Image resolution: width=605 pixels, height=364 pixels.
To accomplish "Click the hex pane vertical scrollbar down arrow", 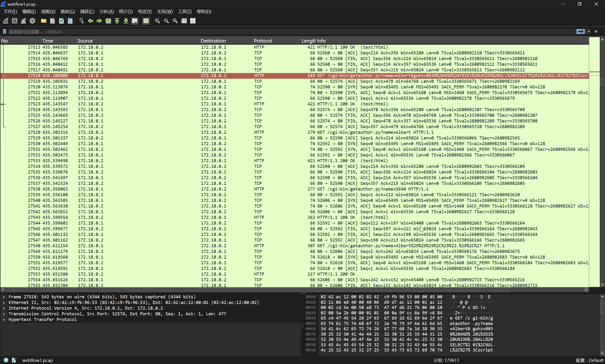I will [602, 353].
